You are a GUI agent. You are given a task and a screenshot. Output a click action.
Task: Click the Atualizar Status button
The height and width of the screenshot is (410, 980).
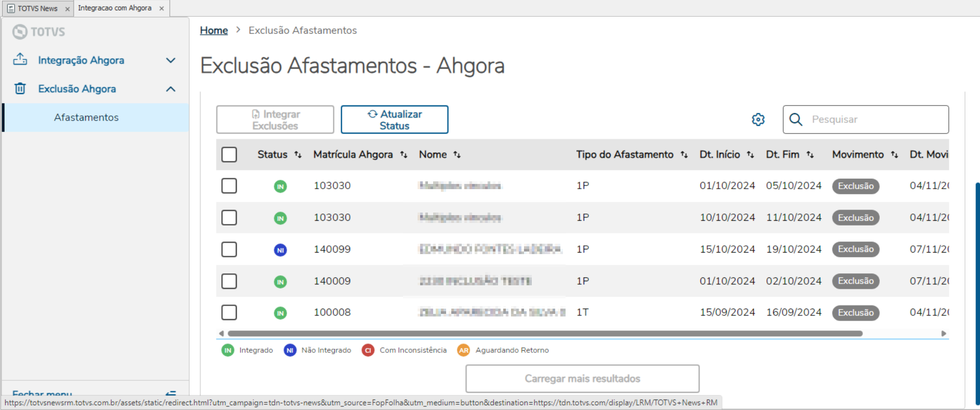[395, 120]
